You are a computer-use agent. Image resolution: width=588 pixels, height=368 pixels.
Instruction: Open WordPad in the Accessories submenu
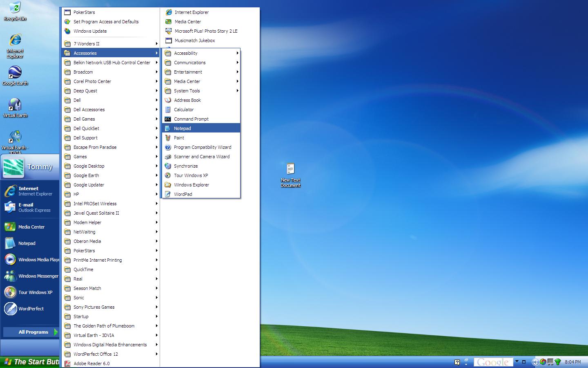201,194
